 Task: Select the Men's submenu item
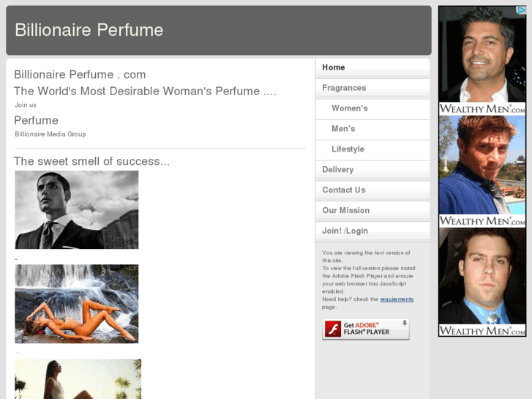tap(372, 129)
